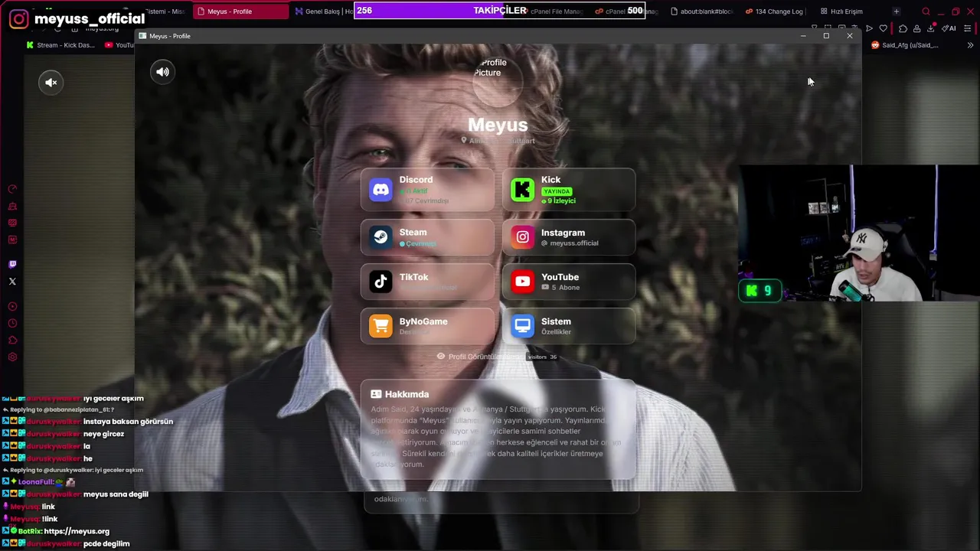
Task: Open the Discord link card
Action: click(428, 190)
